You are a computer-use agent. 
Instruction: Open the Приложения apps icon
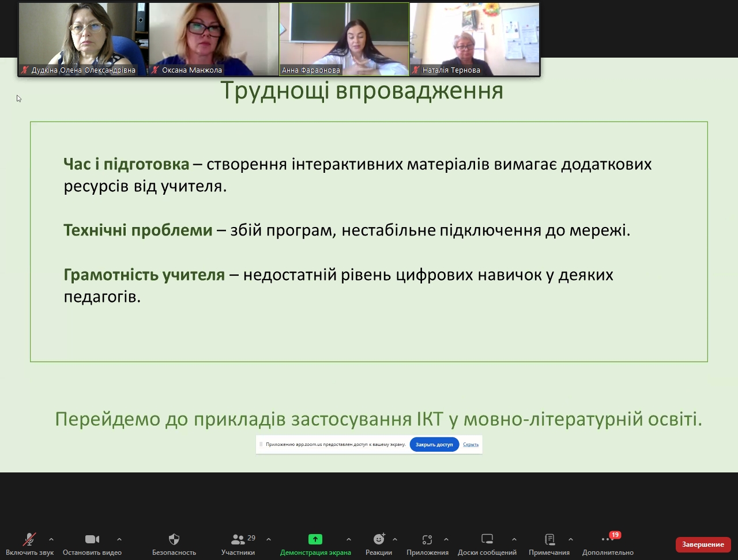pos(427,539)
